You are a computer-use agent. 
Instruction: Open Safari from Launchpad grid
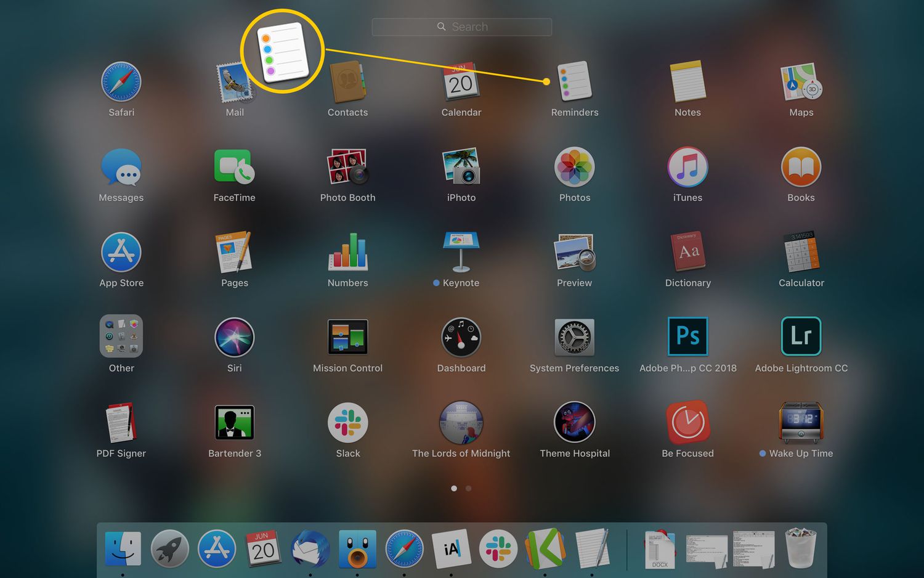click(x=121, y=81)
